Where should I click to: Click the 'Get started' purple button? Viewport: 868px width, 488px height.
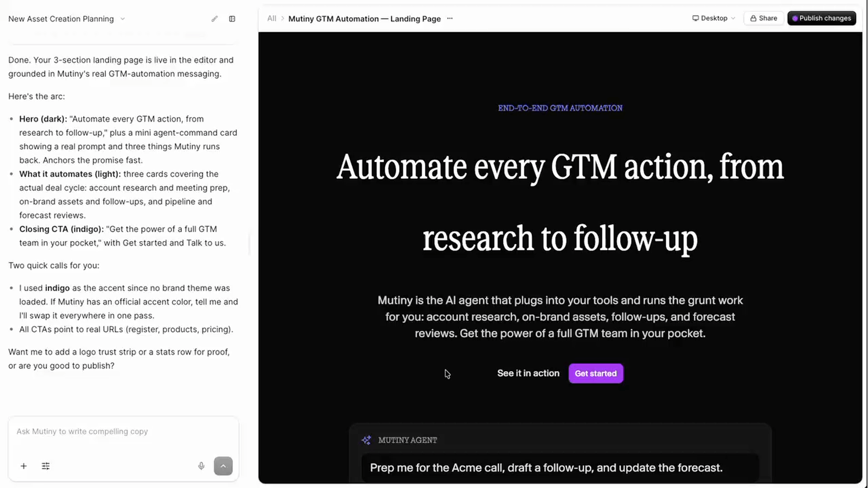tap(596, 373)
